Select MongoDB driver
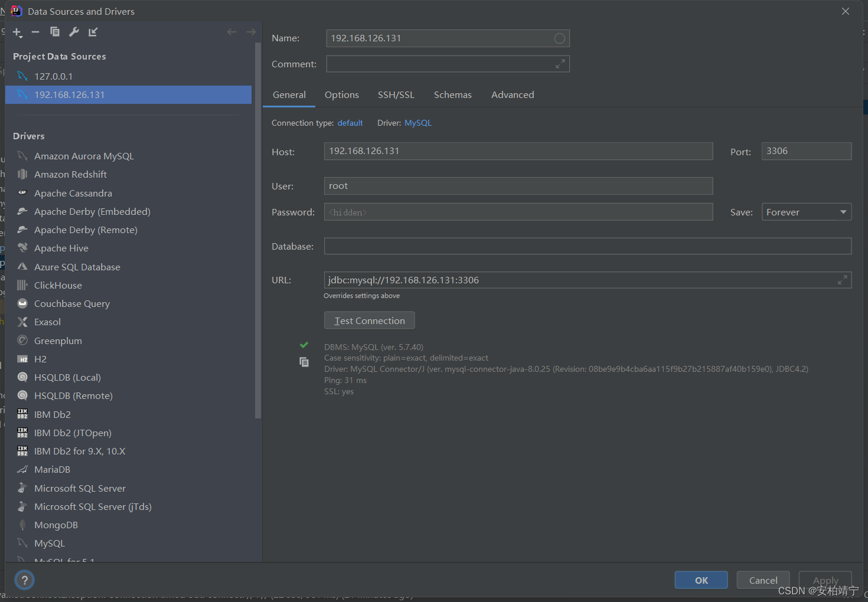 [129, 525]
